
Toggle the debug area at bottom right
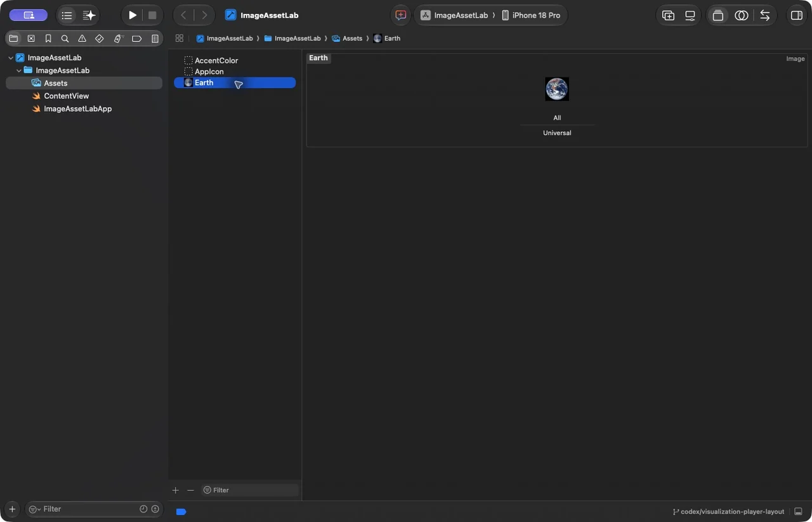798,511
